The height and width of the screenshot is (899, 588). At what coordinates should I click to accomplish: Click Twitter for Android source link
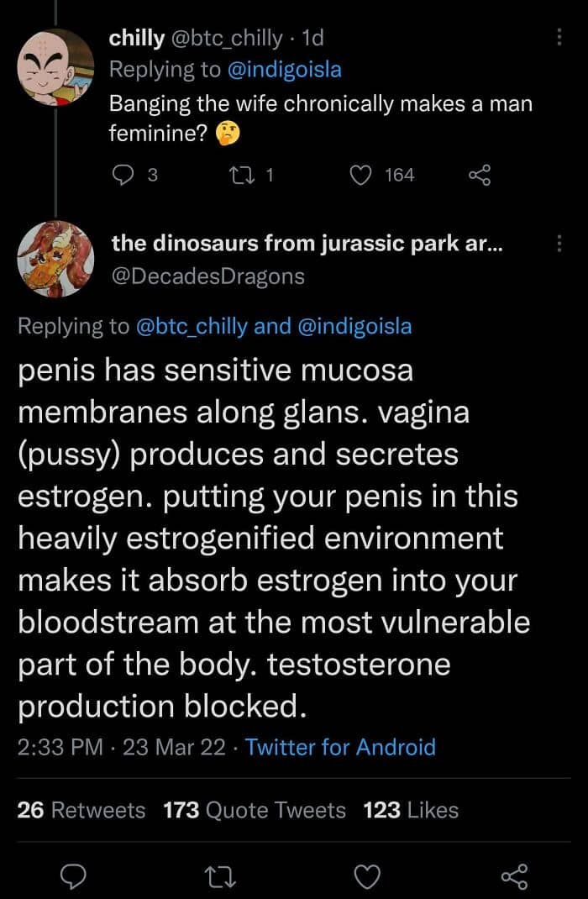(340, 747)
